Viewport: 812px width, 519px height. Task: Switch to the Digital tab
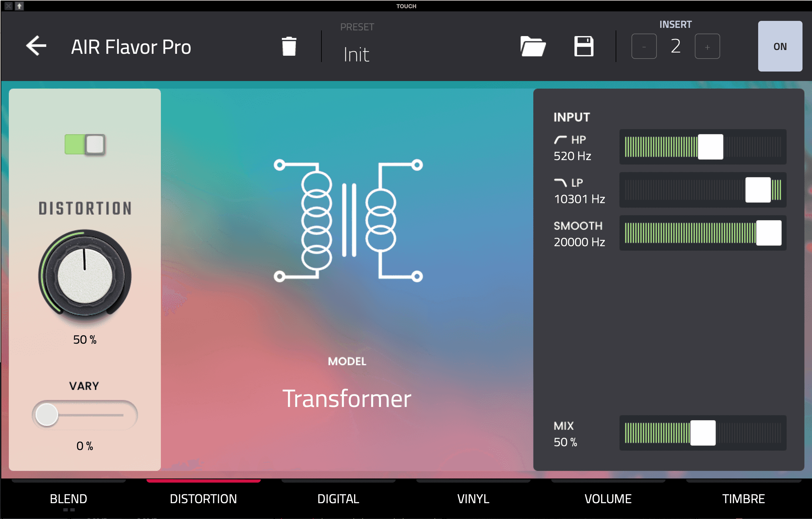(x=338, y=498)
